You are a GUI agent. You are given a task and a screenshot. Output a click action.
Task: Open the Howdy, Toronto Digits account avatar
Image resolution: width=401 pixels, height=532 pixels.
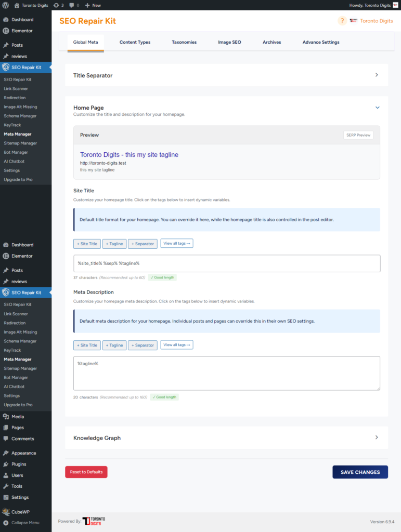click(x=396, y=5)
